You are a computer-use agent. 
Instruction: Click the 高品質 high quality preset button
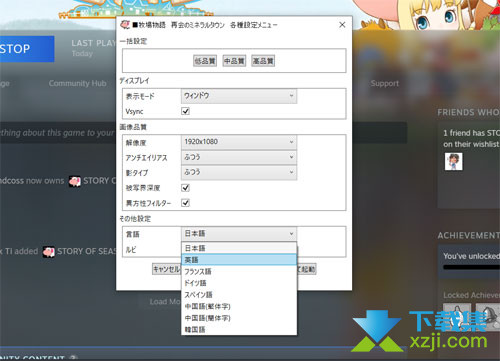pos(263,61)
